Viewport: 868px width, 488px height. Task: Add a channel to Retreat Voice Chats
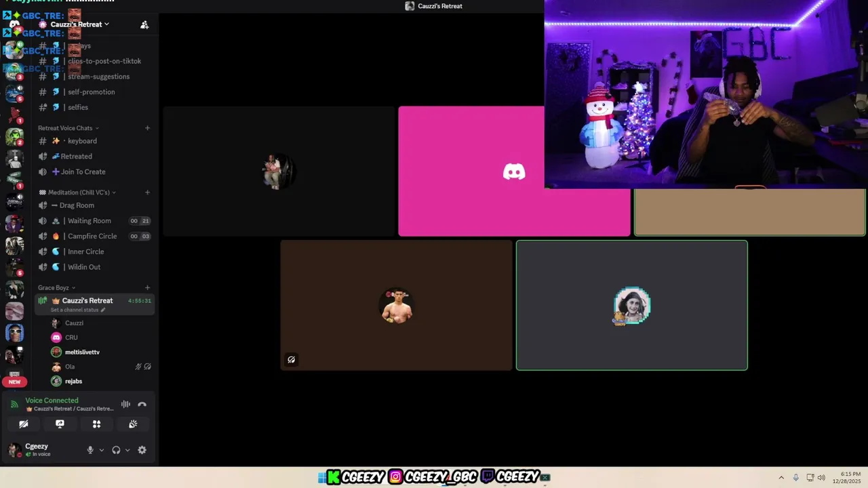(x=147, y=128)
